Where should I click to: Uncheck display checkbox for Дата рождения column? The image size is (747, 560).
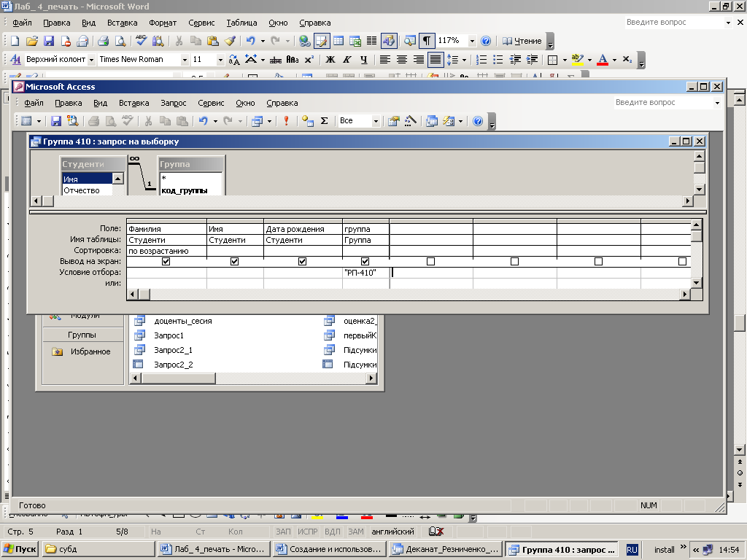(x=302, y=262)
